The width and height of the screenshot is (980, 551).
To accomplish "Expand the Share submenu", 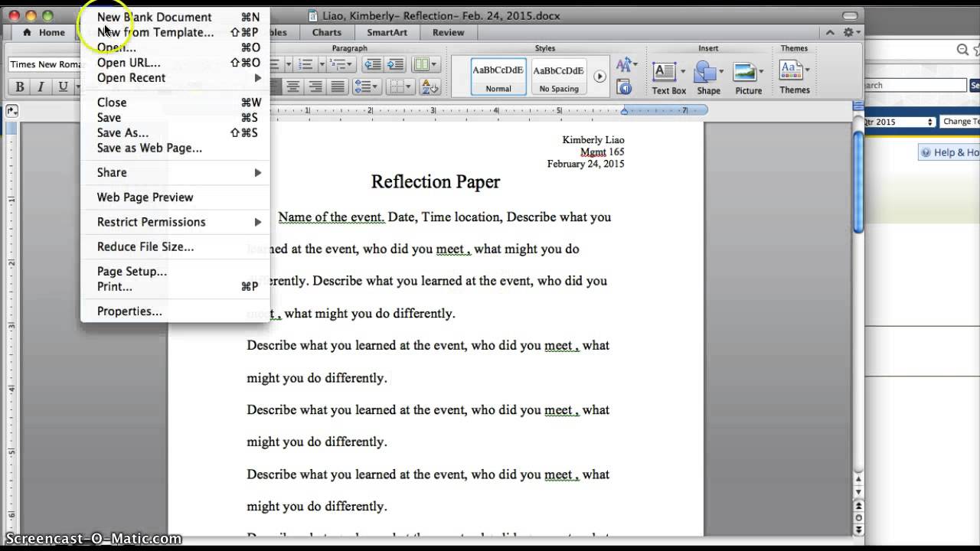I will pos(175,173).
